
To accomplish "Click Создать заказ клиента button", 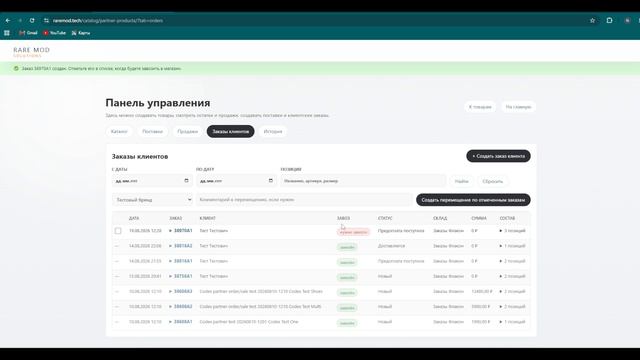I will pos(498,156).
